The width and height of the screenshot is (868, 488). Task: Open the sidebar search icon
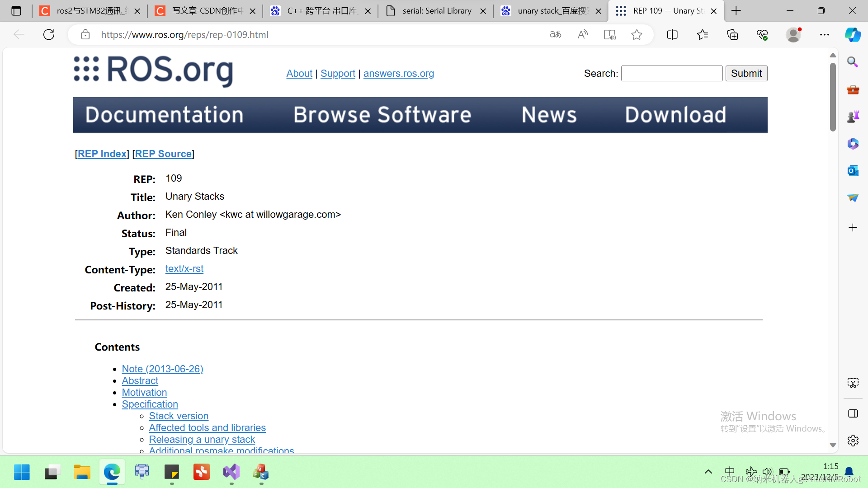[x=853, y=62]
